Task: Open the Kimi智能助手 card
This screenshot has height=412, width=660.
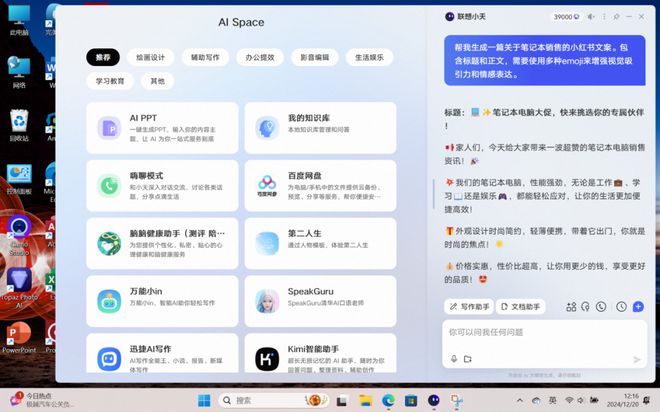Action: [320, 353]
